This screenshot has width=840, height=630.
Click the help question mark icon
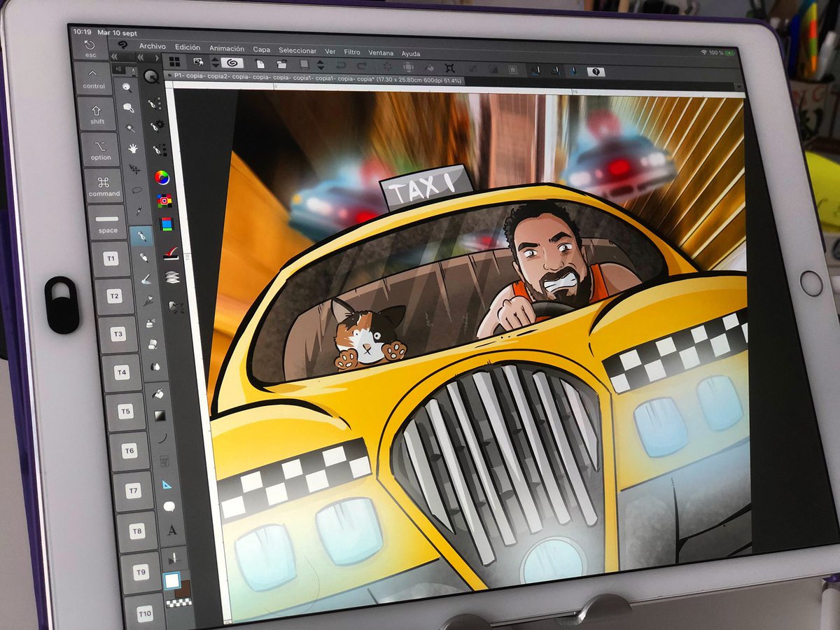click(596, 71)
